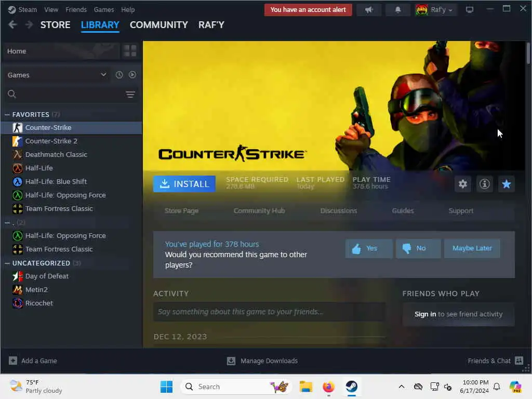The height and width of the screenshot is (399, 532).
Task: Go to STORE tab
Action: (x=55, y=25)
